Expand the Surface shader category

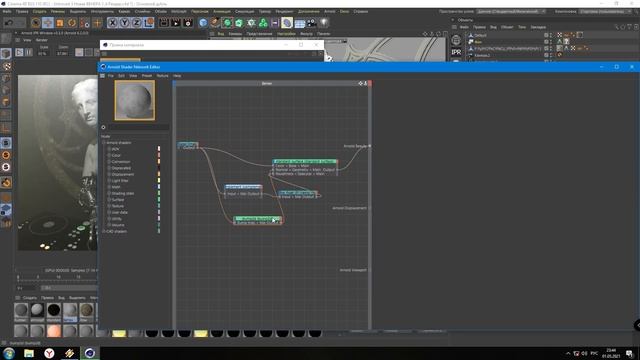click(x=109, y=200)
